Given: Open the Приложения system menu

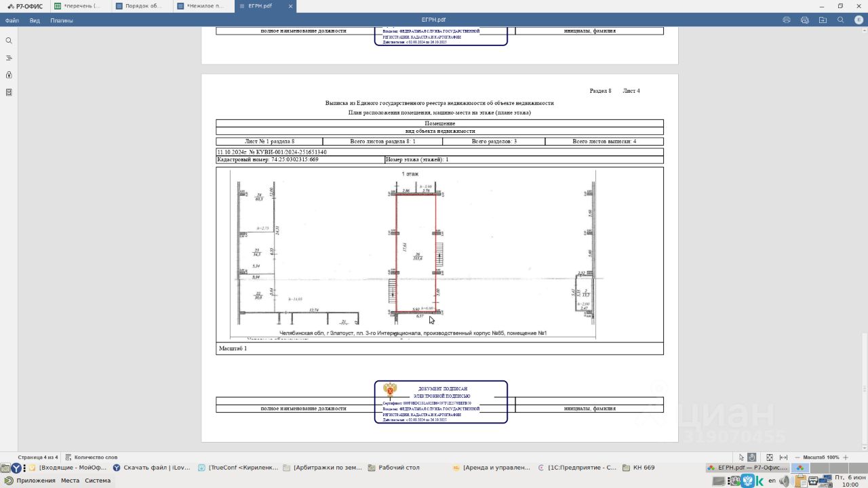Looking at the screenshot, I should tap(31, 481).
